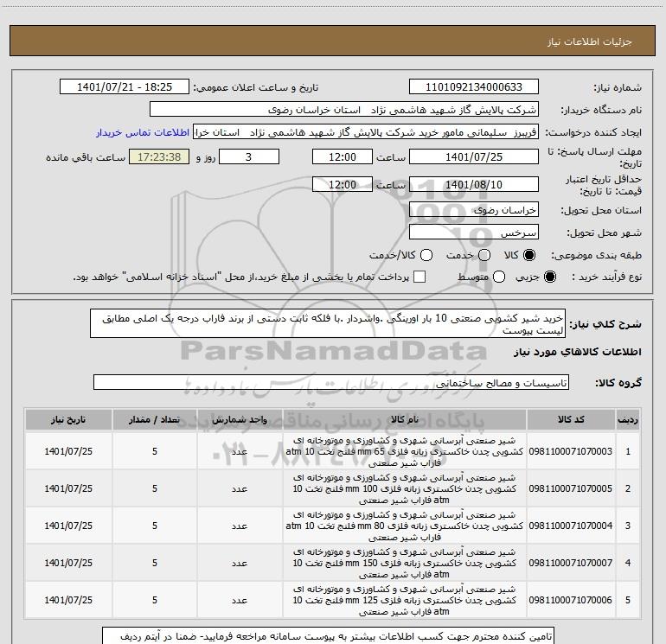Click the price validity date 1401/08/10 field
Viewport: 666px width, 644px height.
(473, 185)
